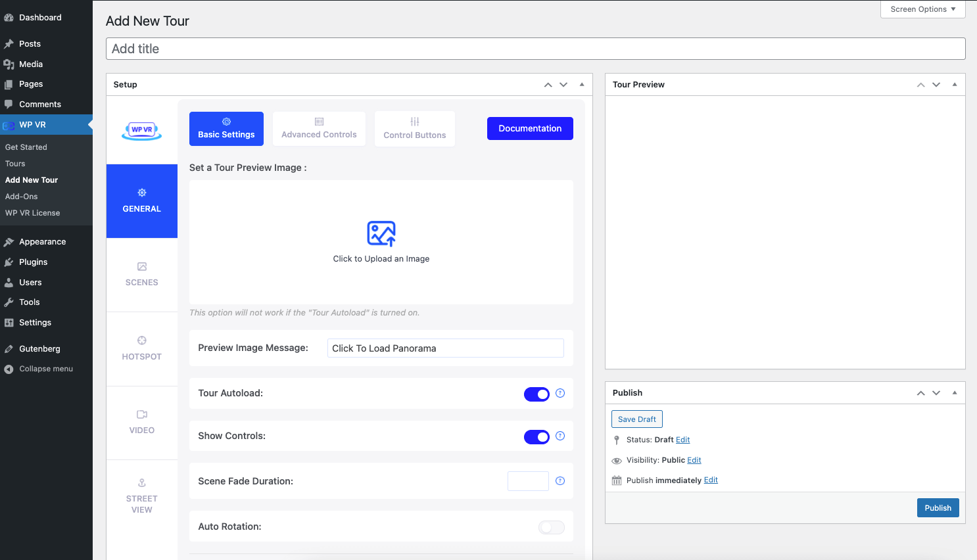Click the Tour Autoload help icon
Screen dimensions: 977x560
point(560,393)
